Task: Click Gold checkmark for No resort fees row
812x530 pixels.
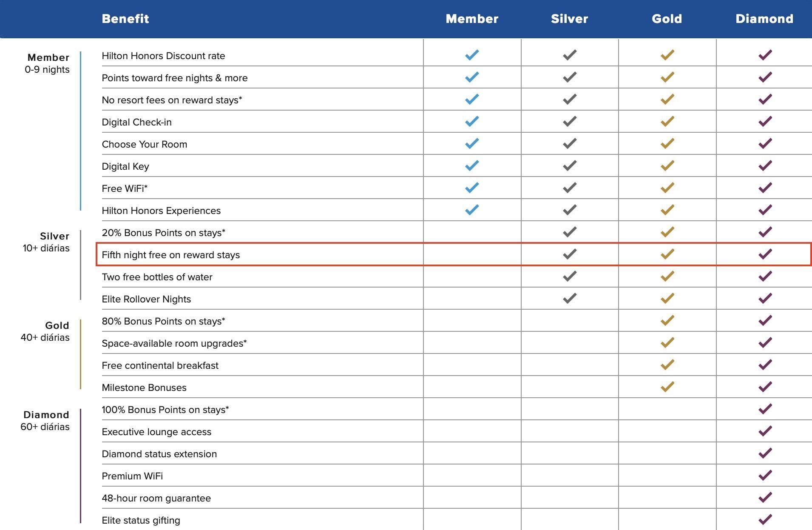Action: click(667, 99)
